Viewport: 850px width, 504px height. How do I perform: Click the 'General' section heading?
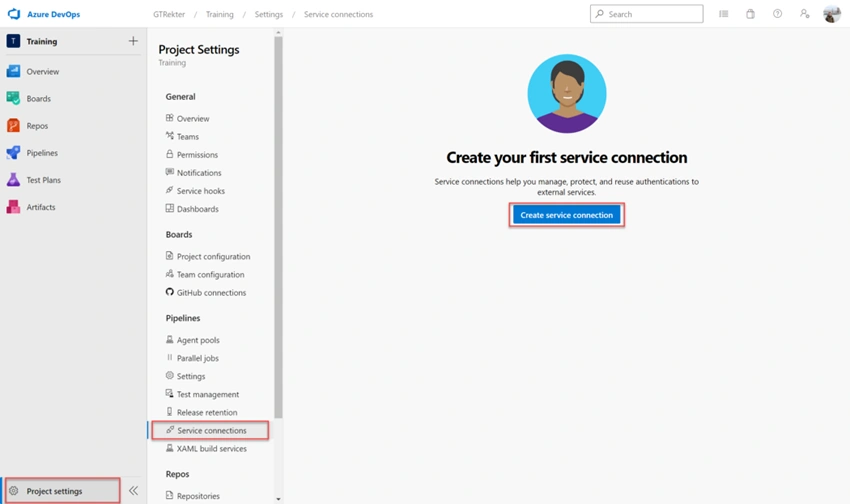[x=181, y=96]
